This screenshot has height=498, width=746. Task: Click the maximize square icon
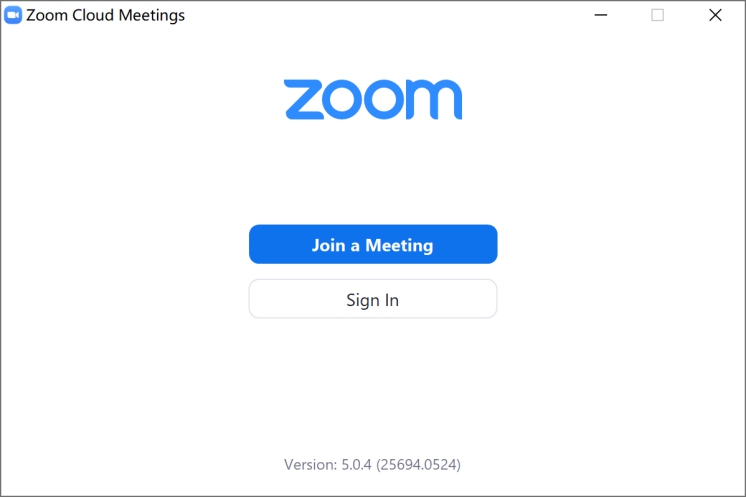coord(658,15)
